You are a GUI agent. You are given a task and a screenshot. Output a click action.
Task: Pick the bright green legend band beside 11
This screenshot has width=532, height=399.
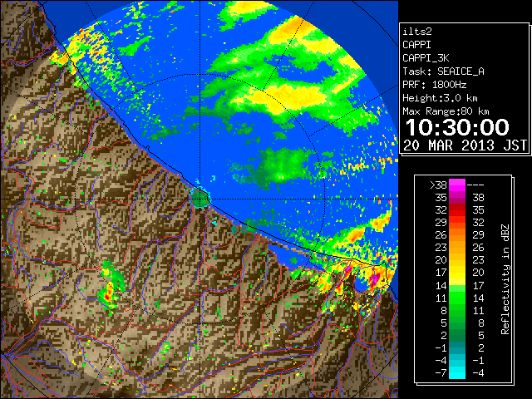pyautogui.click(x=457, y=298)
